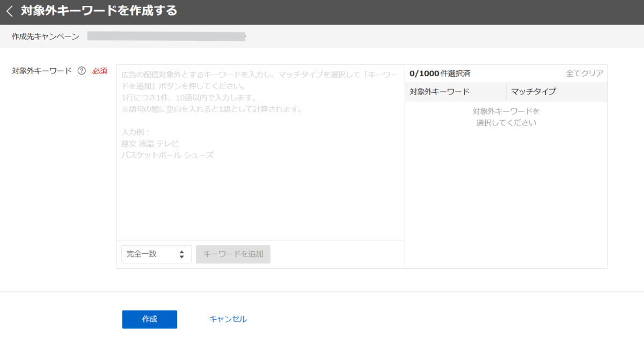Click the 対象外キーワード column header in the table
The width and height of the screenshot is (644, 338).
click(440, 92)
